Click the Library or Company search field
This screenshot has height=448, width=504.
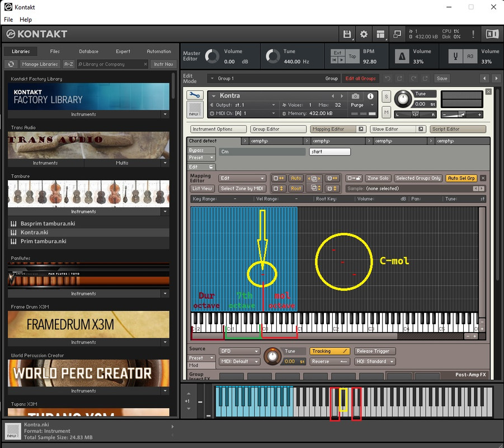pos(112,64)
